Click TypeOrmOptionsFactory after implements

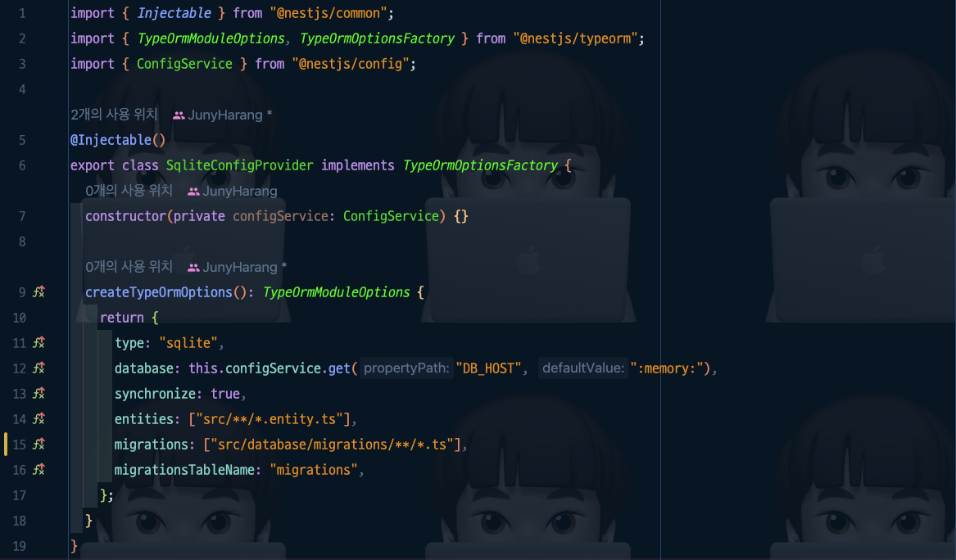coord(480,165)
